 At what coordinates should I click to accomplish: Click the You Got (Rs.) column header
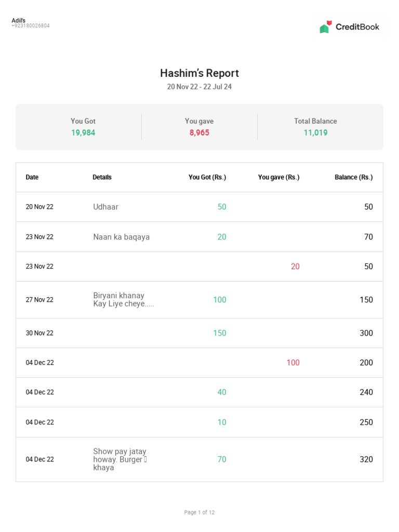(207, 177)
